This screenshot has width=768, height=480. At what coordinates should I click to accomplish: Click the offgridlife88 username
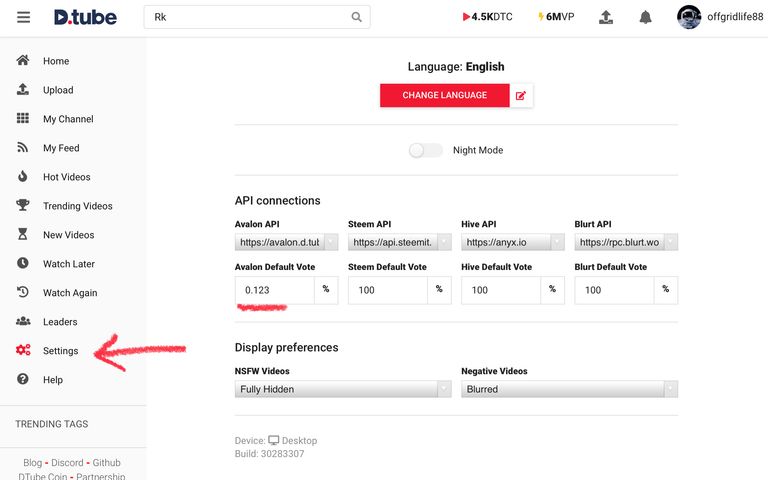coord(735,17)
